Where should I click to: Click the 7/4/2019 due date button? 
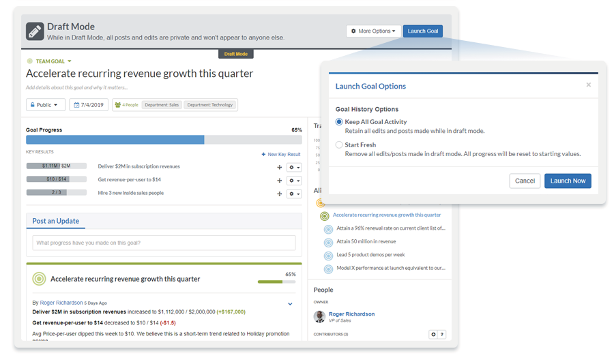pyautogui.click(x=89, y=105)
